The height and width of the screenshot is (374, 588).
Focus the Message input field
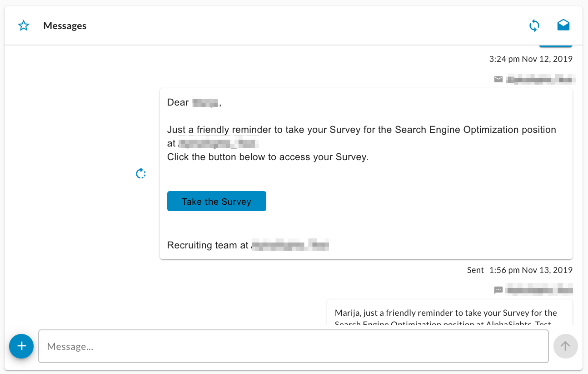coord(294,346)
